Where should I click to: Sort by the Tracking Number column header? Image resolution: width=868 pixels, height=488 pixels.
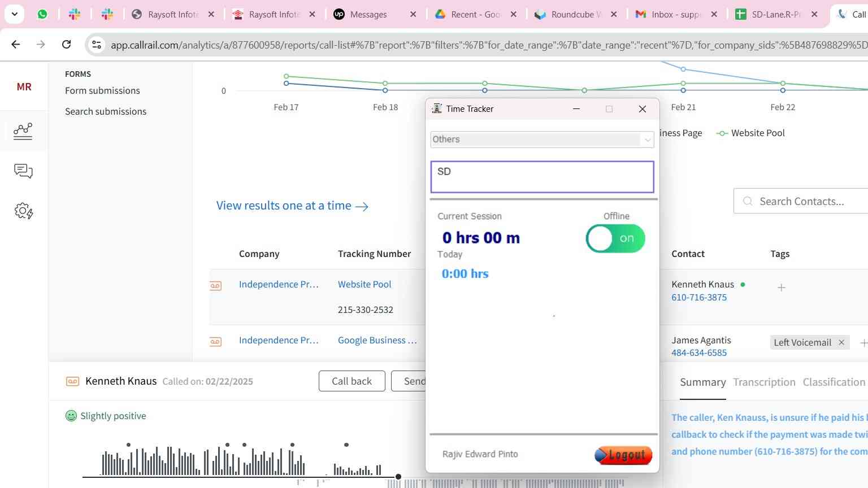click(x=374, y=254)
